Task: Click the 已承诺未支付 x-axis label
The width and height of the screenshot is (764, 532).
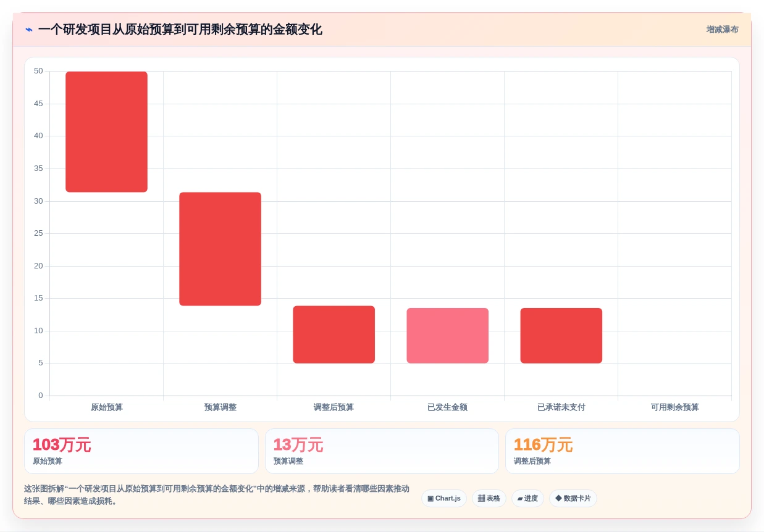Action: pos(561,407)
